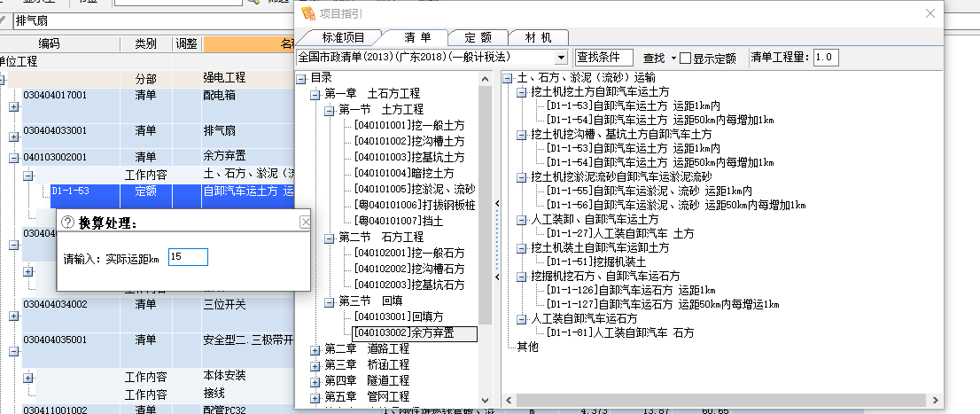Image resolution: width=980 pixels, height=414 pixels.
Task: Select [粤040101007]挡土 item
Action: tap(398, 222)
